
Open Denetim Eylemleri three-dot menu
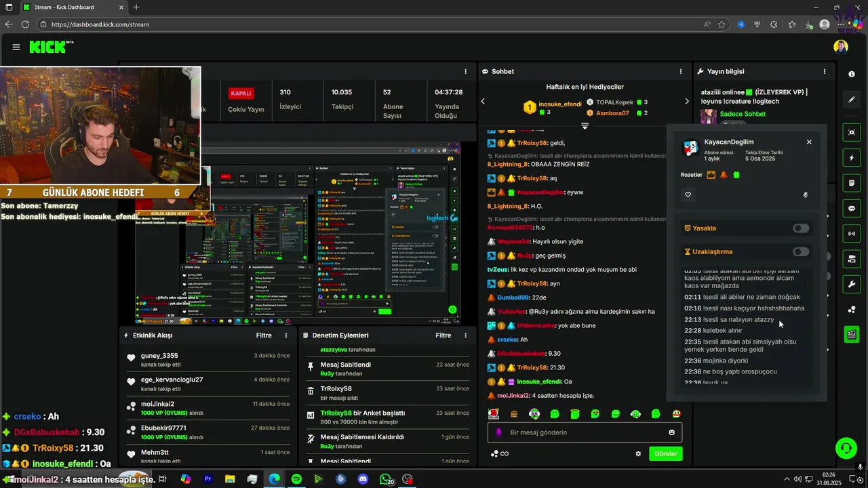point(465,335)
